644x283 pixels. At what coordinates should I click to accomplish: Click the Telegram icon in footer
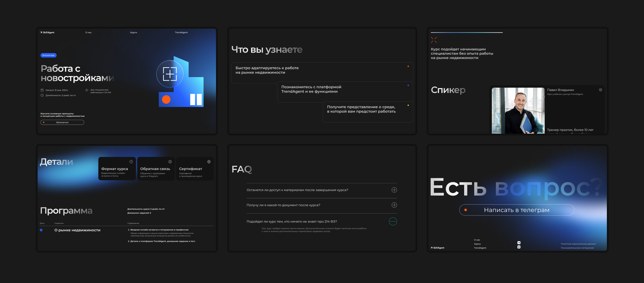(519, 243)
